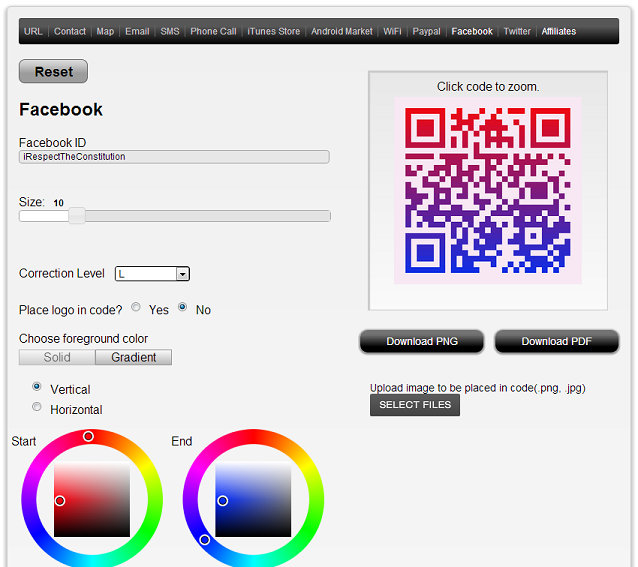Select the Facebook tab
The width and height of the screenshot is (638, 567).
(x=472, y=31)
